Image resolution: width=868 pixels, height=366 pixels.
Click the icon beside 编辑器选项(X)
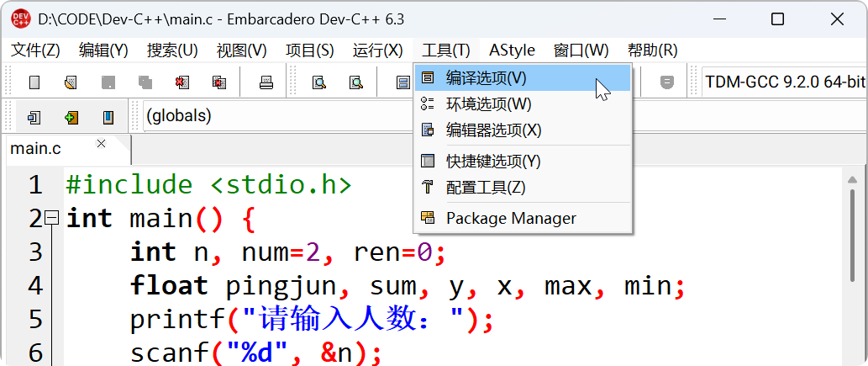(x=428, y=130)
